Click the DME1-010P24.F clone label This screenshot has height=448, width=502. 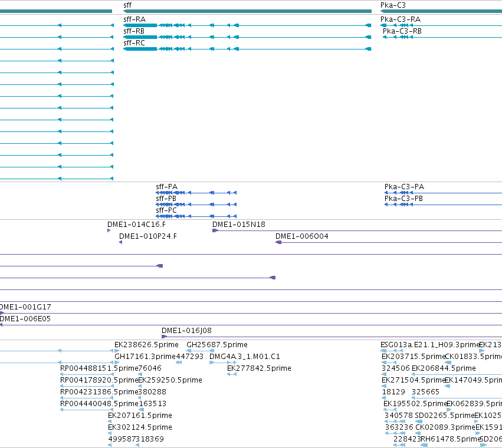tap(148, 236)
